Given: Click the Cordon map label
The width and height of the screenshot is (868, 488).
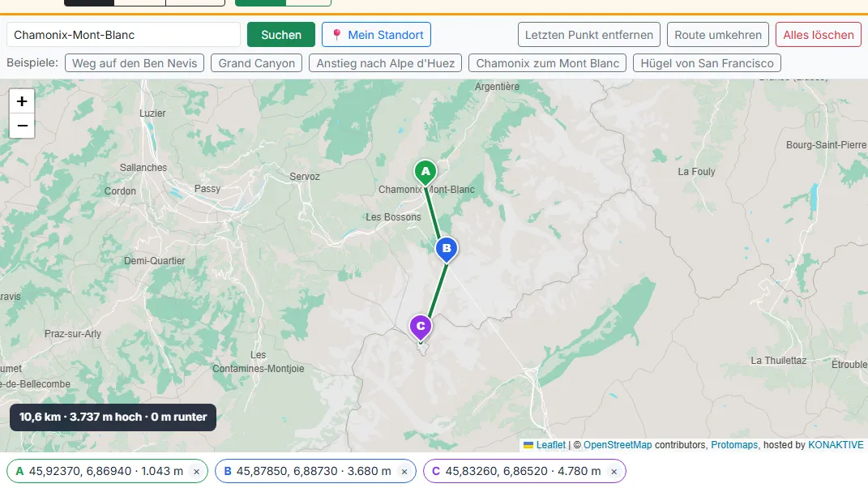Looking at the screenshot, I should (x=120, y=191).
